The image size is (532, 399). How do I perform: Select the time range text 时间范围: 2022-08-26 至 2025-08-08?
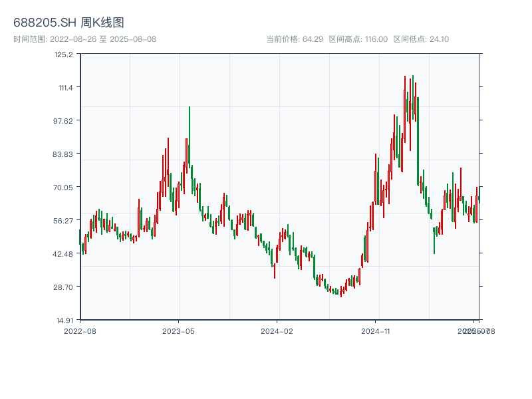[x=85, y=39]
